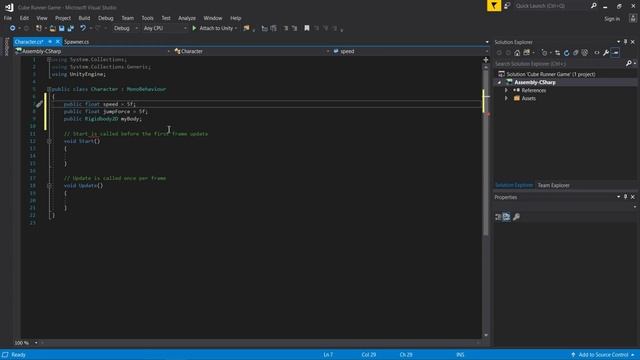
Task: Click the Find in Files toolbar icon
Action: click(x=246, y=28)
